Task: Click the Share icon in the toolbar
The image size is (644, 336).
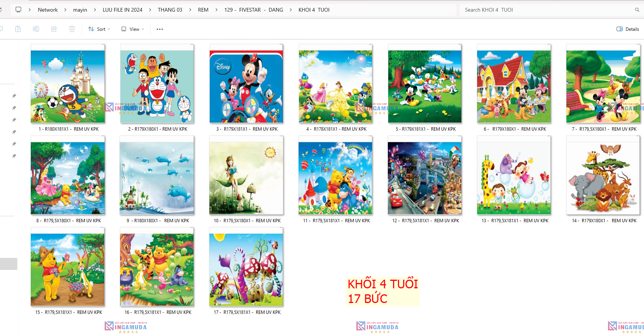Action: pyautogui.click(x=54, y=29)
